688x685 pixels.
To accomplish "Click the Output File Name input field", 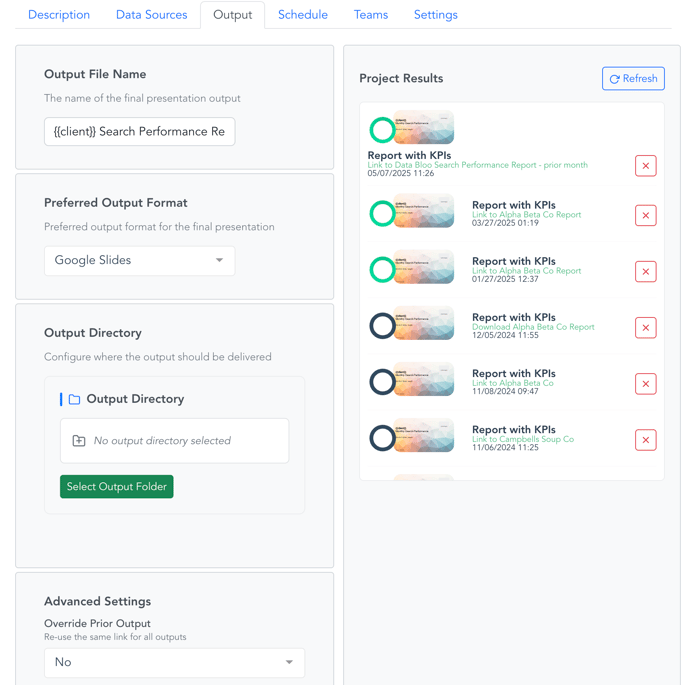I will [139, 132].
